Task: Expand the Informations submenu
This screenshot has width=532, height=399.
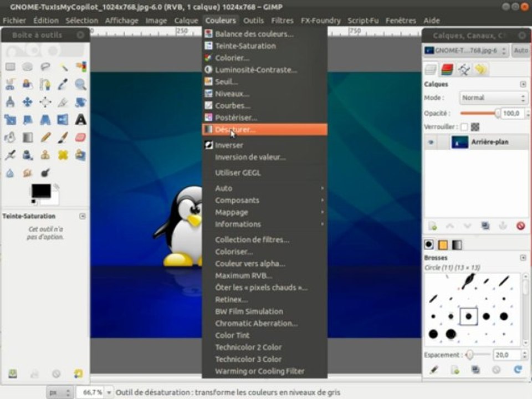Action: point(265,224)
